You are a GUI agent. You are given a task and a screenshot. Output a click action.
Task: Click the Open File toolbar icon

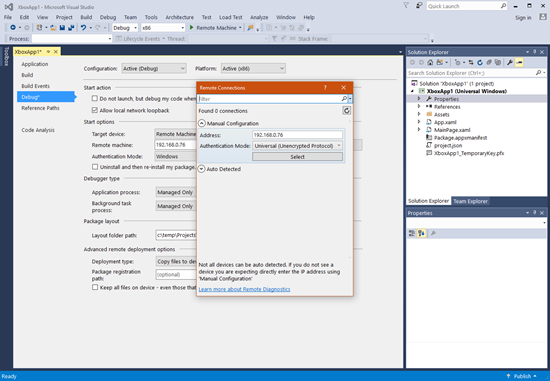(53, 27)
